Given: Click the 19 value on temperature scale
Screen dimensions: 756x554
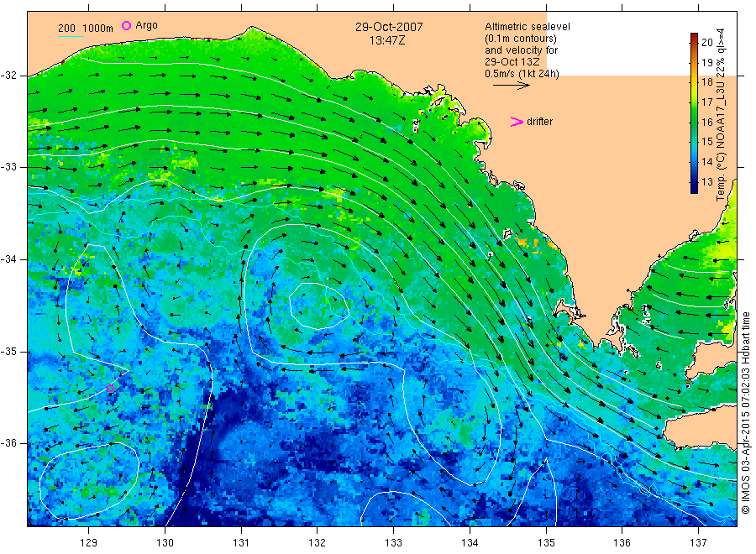Looking at the screenshot, I should tap(706, 63).
